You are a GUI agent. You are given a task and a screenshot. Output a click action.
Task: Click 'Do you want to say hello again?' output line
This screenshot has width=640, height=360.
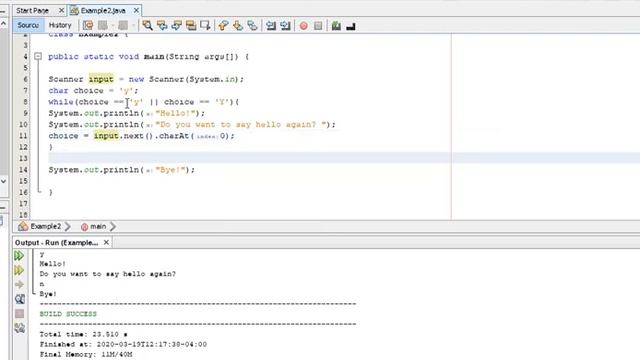tap(108, 274)
